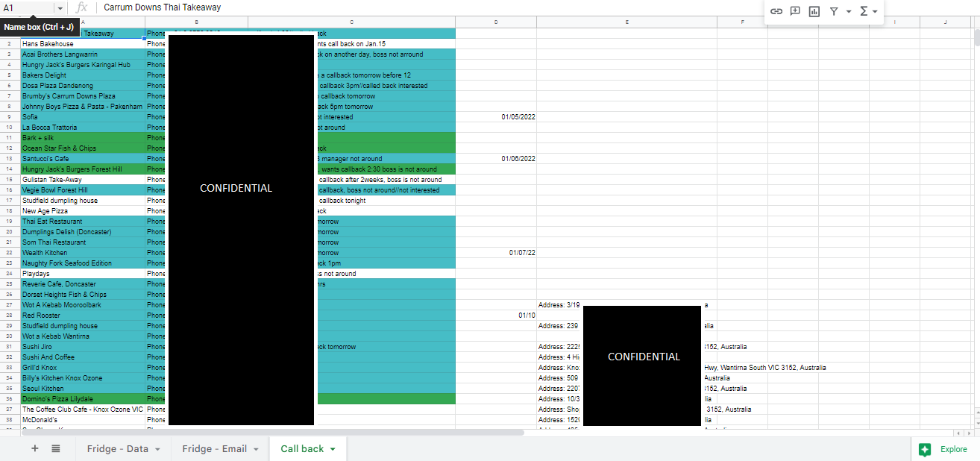The width and height of the screenshot is (980, 461).
Task: Select the 'wants call back on Jan.15' cell
Action: pos(351,44)
